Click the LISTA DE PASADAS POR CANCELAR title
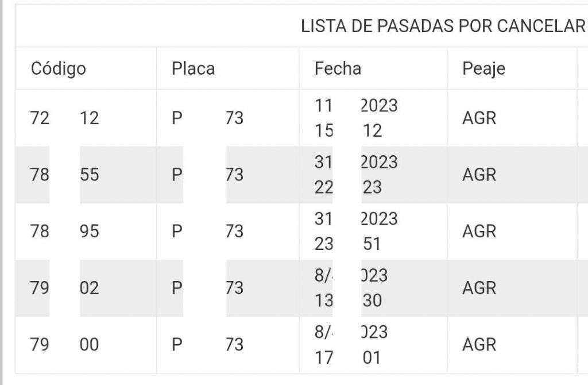The width and height of the screenshot is (588, 385). 443,26
